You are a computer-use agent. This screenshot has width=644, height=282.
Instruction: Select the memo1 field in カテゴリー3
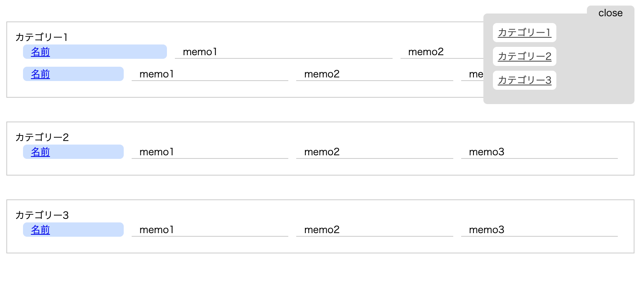click(209, 230)
